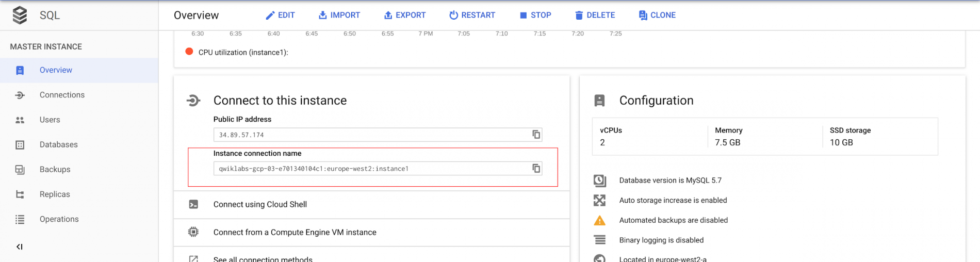This screenshot has height=262, width=980.
Task: Open the Operations page in sidebar
Action: 79,219
